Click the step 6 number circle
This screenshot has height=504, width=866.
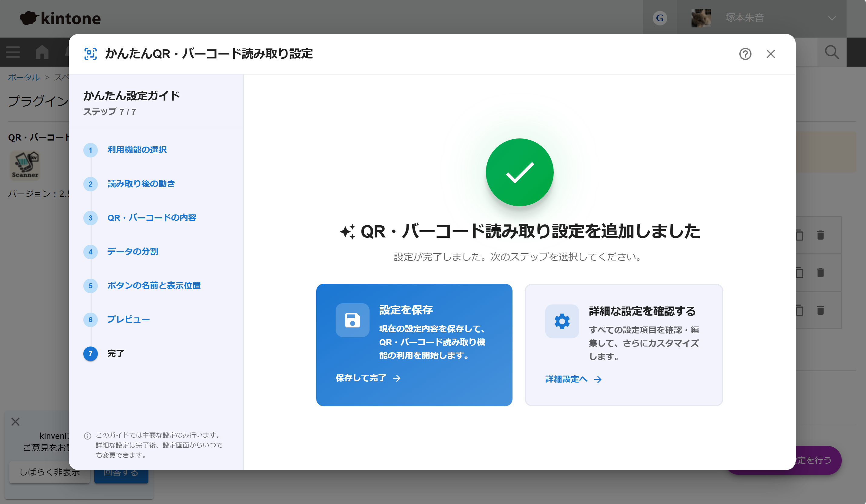(90, 320)
